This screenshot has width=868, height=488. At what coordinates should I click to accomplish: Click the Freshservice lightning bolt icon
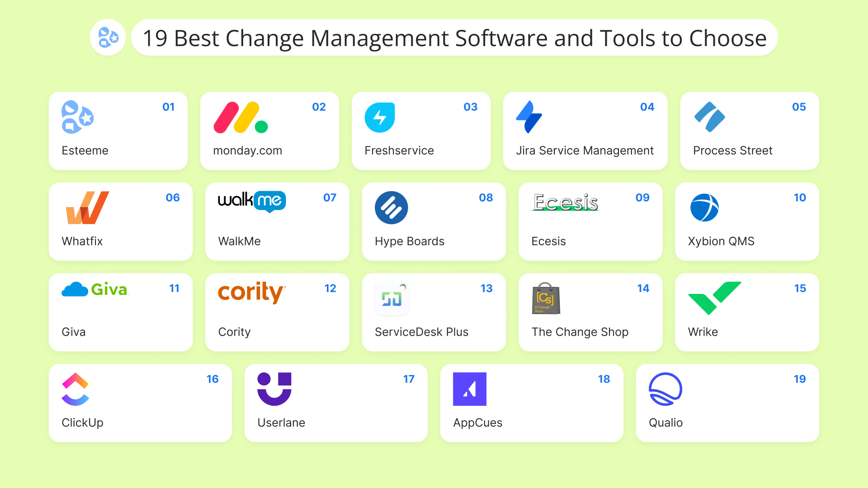(x=380, y=117)
